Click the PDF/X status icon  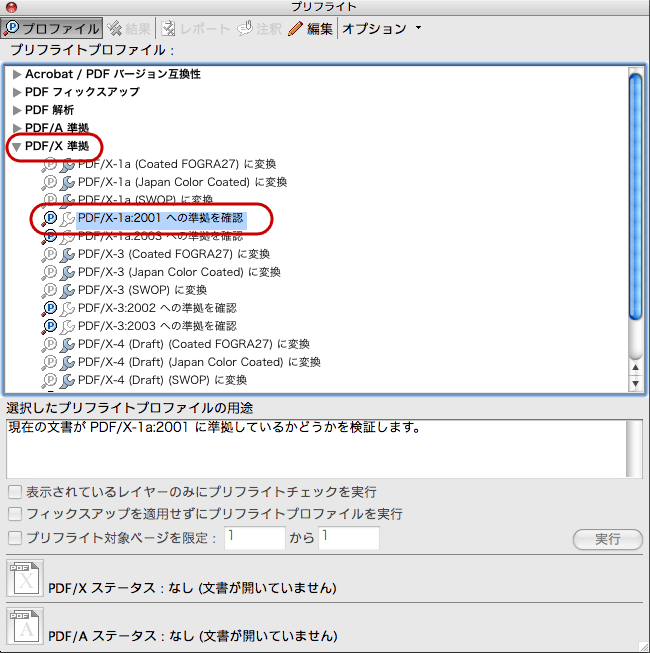(x=25, y=578)
